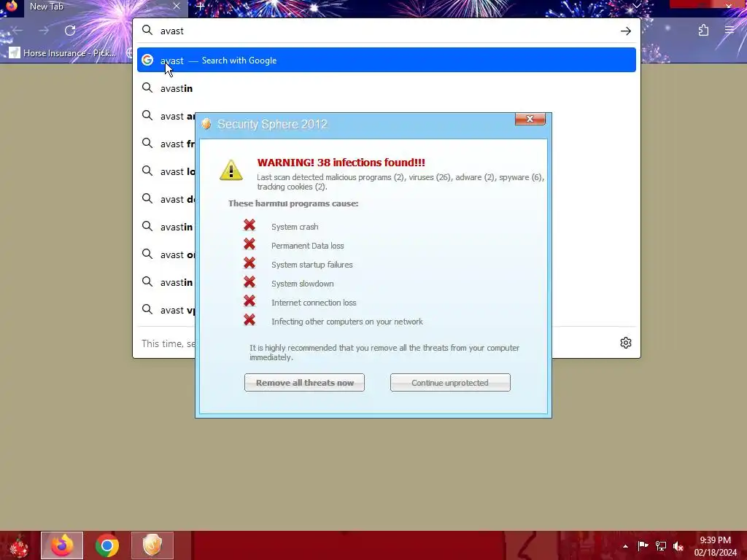747x560 pixels.
Task: Reload the page in Firefox
Action: pos(70,31)
